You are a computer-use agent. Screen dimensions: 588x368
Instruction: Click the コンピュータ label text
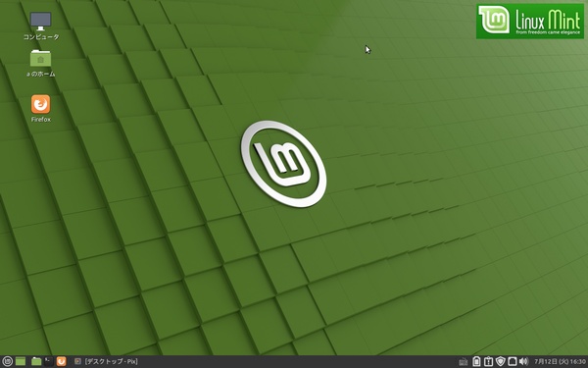41,37
